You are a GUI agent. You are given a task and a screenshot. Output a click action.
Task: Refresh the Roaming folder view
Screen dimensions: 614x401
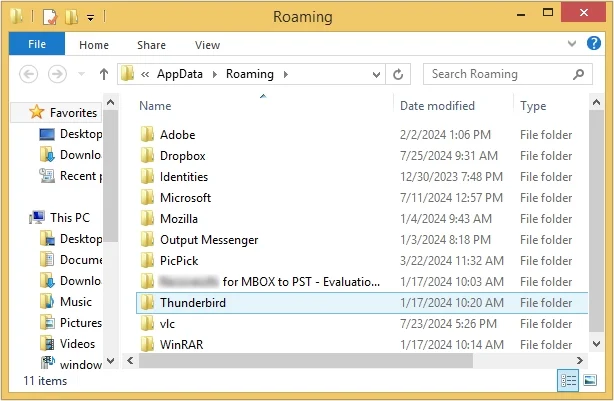(x=398, y=74)
